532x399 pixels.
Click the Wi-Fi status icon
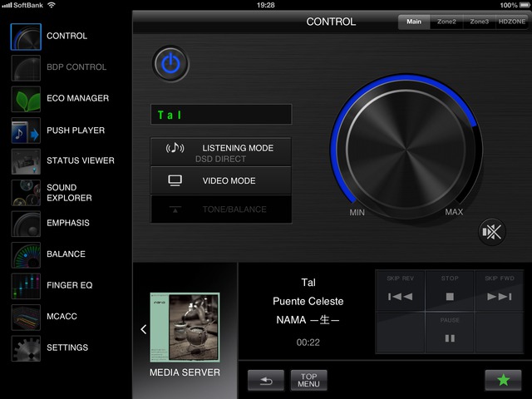coord(52,5)
